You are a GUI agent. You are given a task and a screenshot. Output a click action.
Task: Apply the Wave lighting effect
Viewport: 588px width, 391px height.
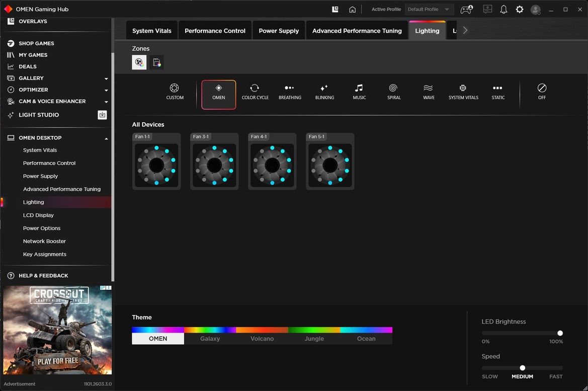point(429,92)
